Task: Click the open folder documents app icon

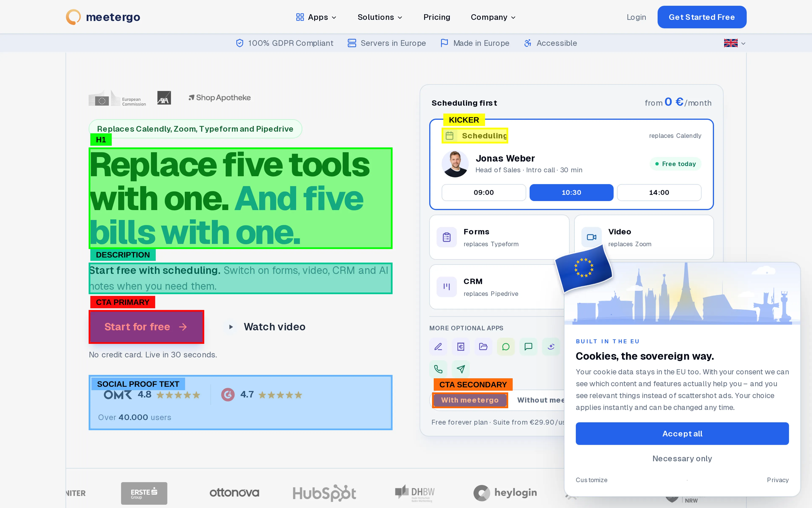Action: [483, 346]
